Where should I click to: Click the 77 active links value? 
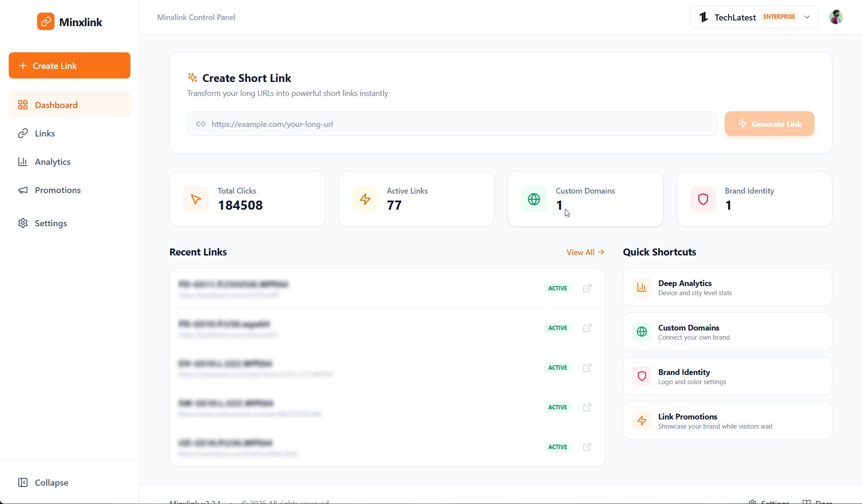click(394, 205)
